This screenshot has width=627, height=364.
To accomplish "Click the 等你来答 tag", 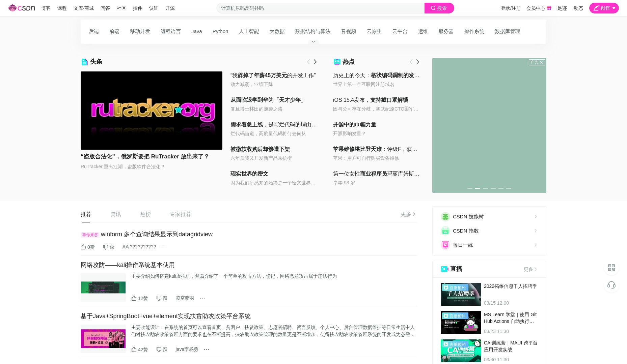I will pyautogui.click(x=90, y=235).
